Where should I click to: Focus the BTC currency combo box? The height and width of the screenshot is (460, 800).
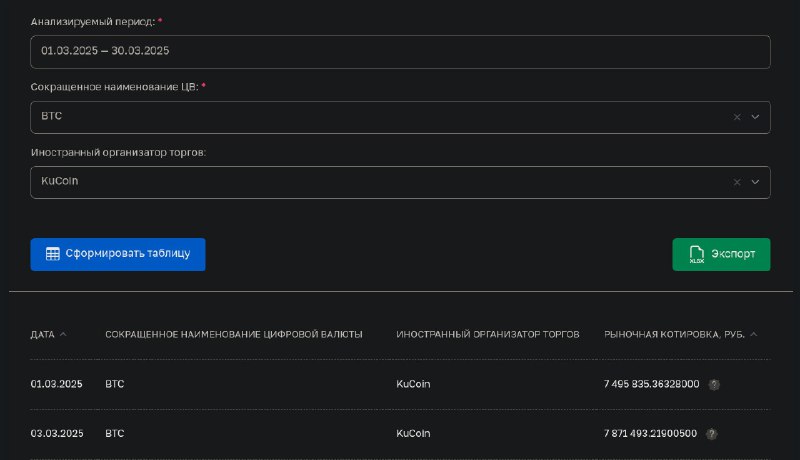pos(400,117)
